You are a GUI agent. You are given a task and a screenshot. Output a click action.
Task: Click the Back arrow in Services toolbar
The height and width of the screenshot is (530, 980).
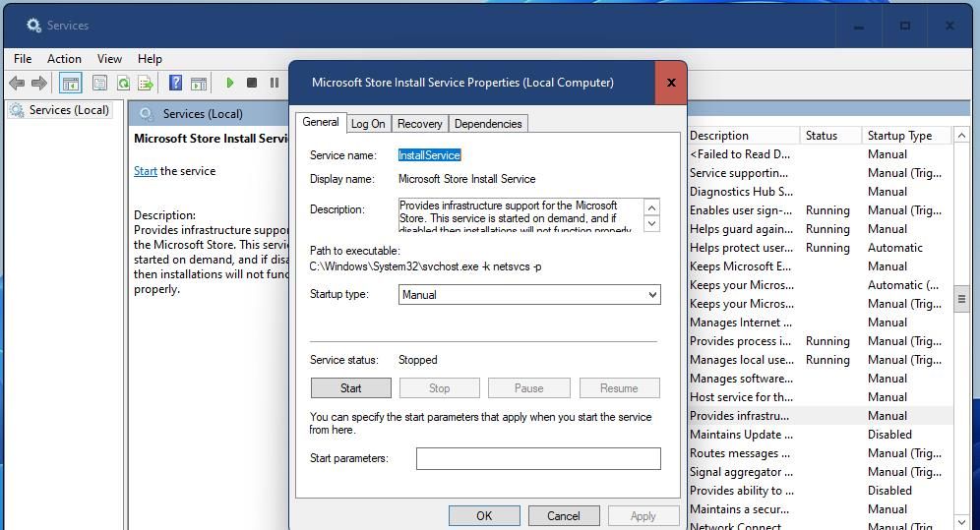tap(17, 83)
